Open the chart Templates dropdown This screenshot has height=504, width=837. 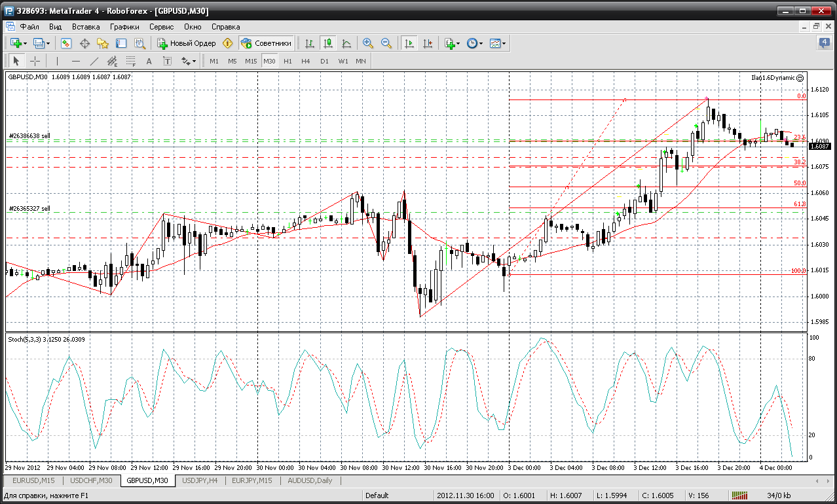(498, 43)
